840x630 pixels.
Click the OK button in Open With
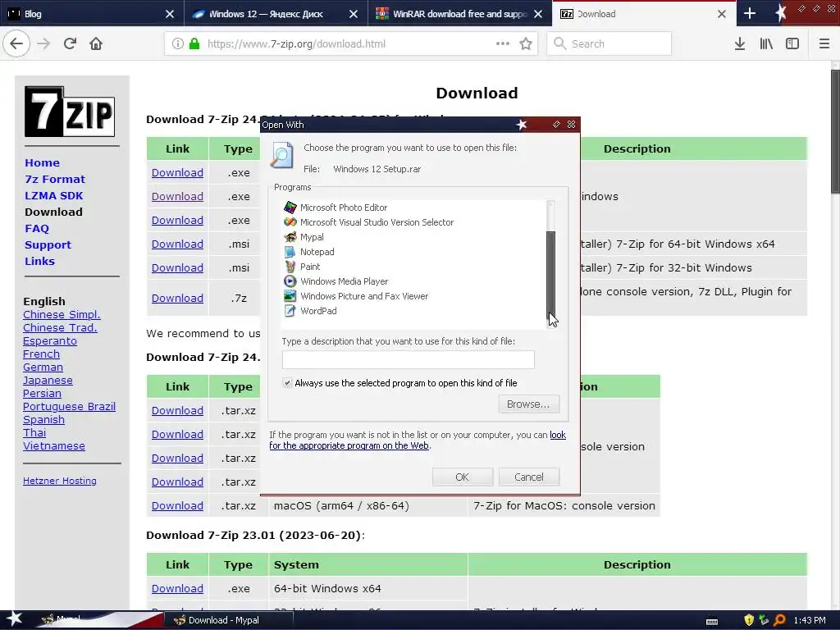pyautogui.click(x=463, y=477)
